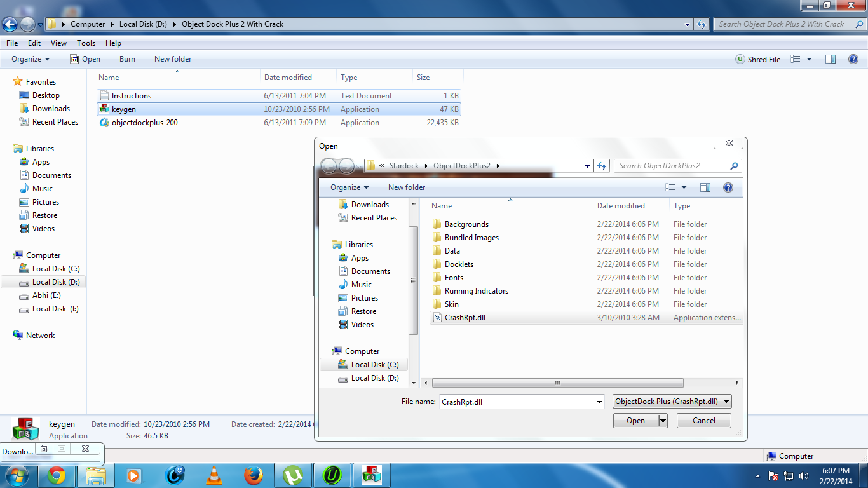The height and width of the screenshot is (488, 868).
Task: Select the CrashRpt.dll file icon
Action: pos(437,318)
